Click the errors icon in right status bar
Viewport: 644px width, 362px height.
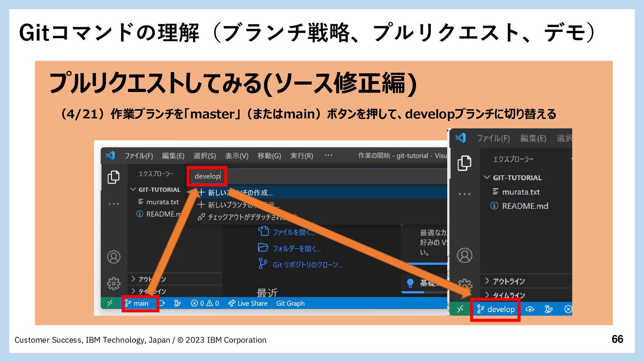click(x=568, y=309)
